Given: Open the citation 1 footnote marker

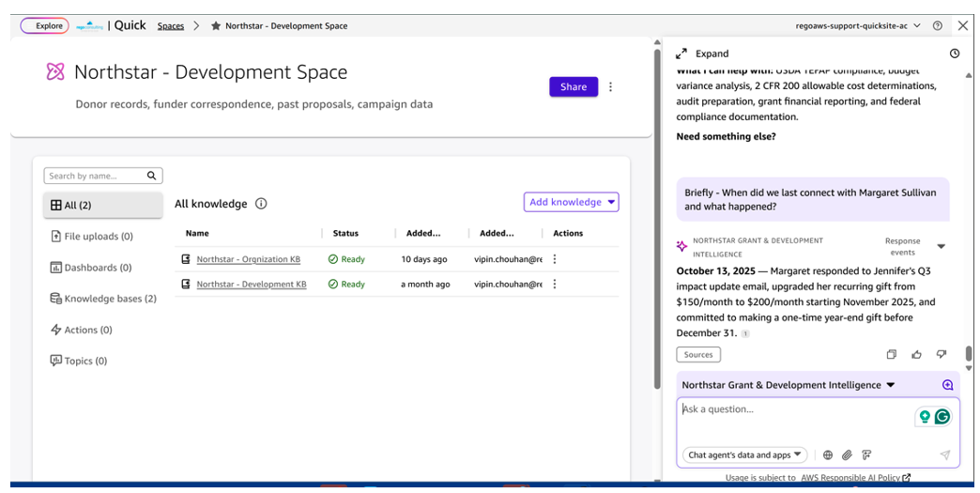Looking at the screenshot, I should (745, 333).
